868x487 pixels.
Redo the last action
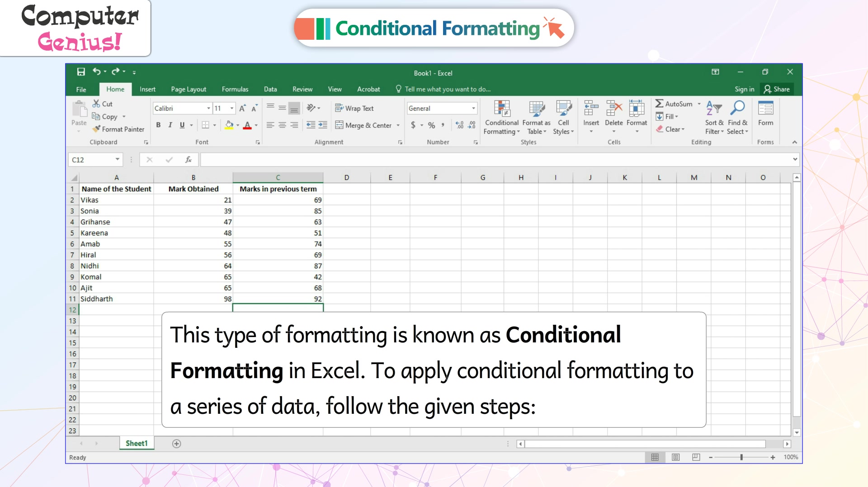pyautogui.click(x=116, y=71)
